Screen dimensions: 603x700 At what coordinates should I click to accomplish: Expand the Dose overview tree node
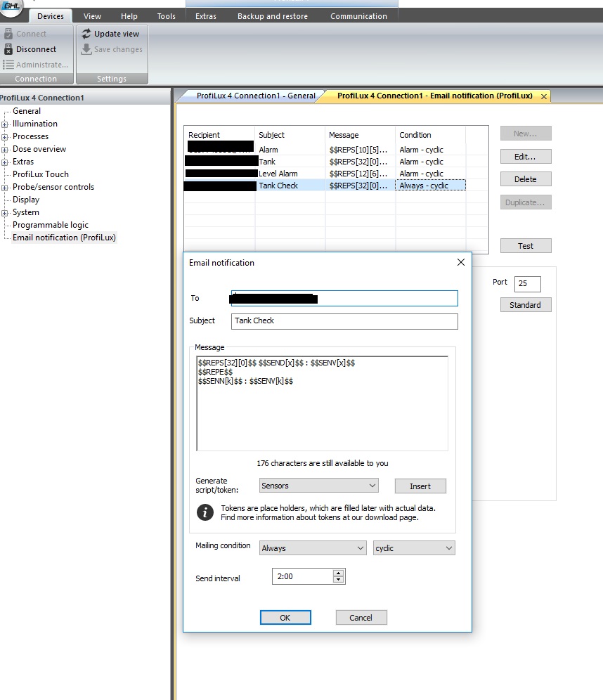[x=4, y=150]
